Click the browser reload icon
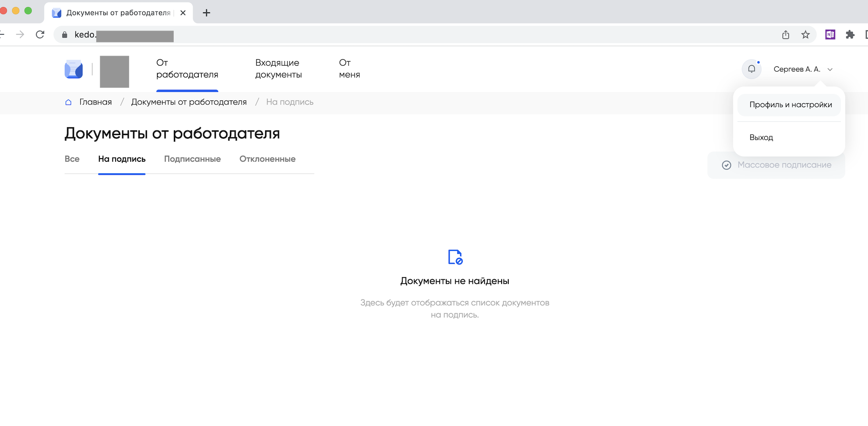This screenshot has width=868, height=426. coord(40,35)
